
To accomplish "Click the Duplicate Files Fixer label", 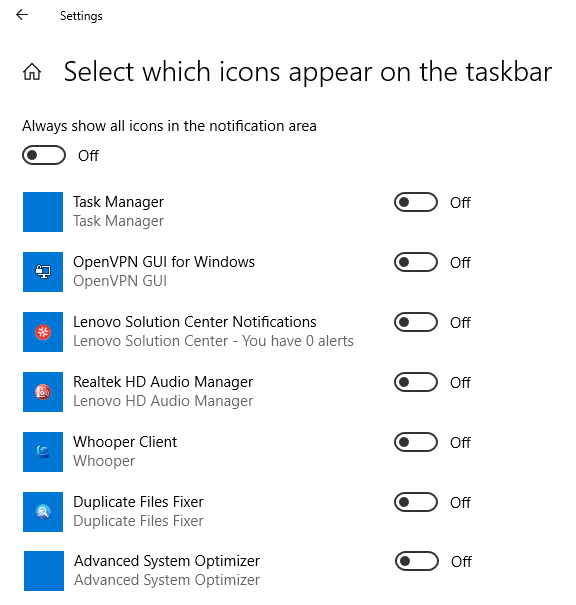I will tap(138, 502).
